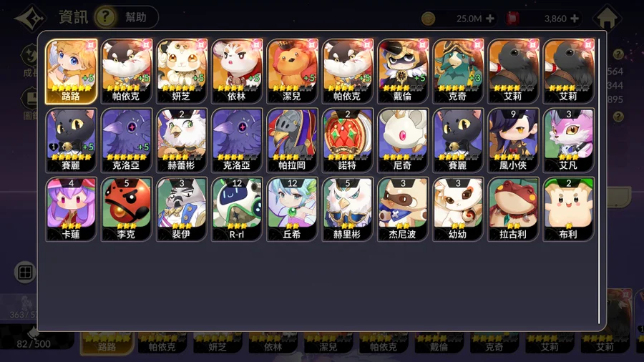Select the 路路 character card
This screenshot has width=644, height=362.
[x=72, y=72]
